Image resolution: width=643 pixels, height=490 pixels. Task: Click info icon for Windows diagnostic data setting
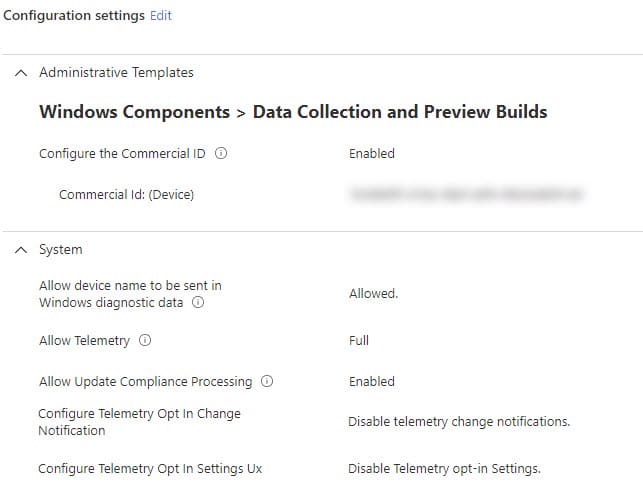198,303
